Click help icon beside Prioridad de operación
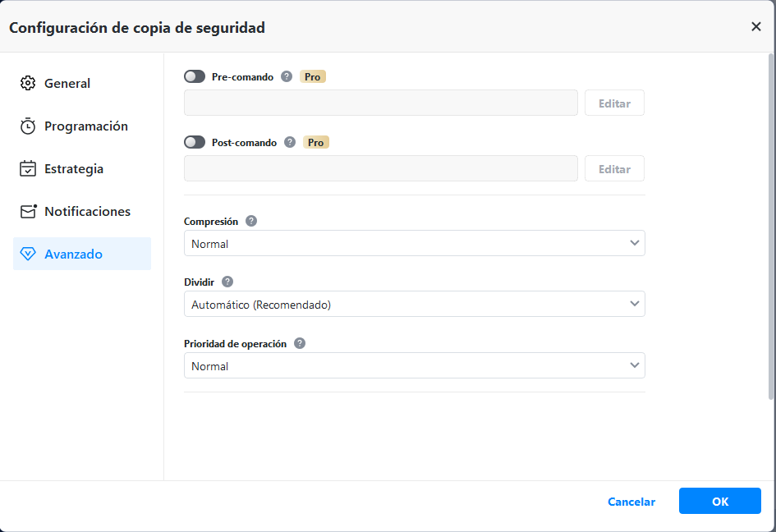This screenshot has width=776, height=532. coord(300,343)
